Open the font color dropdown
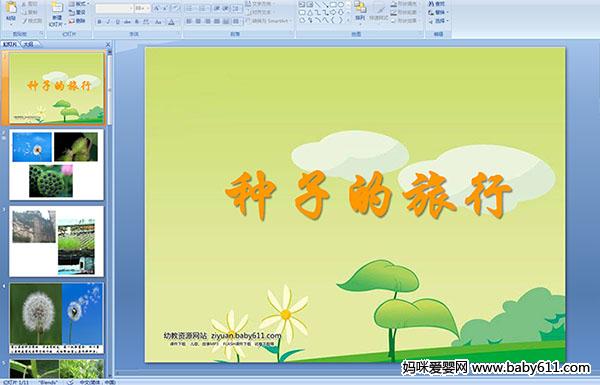This screenshot has height=385, width=600. click(x=172, y=22)
